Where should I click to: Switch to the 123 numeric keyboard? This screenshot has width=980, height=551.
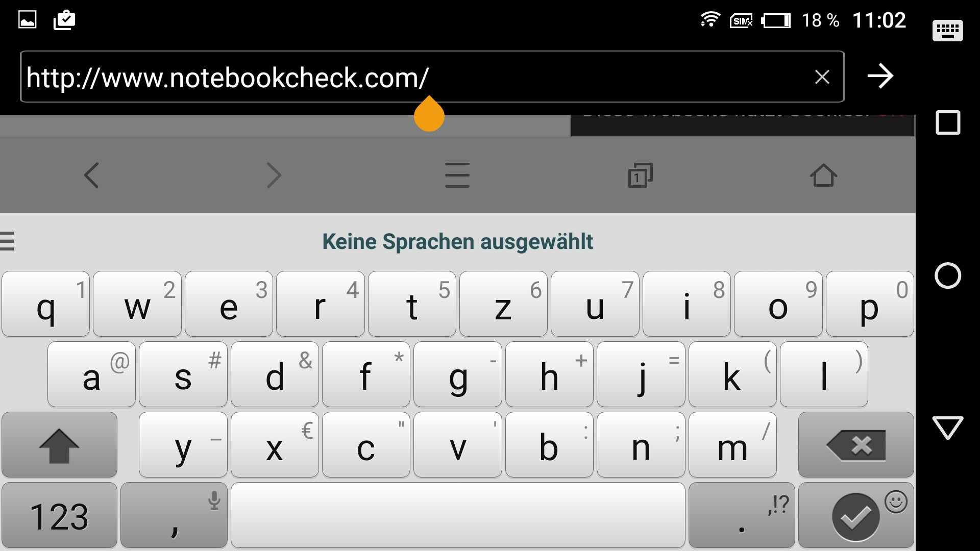point(59,516)
